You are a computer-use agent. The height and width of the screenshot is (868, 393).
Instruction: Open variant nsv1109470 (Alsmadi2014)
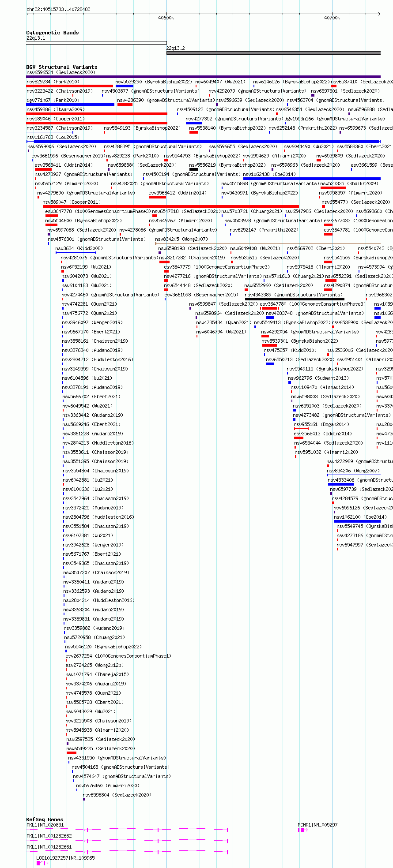(x=322, y=387)
